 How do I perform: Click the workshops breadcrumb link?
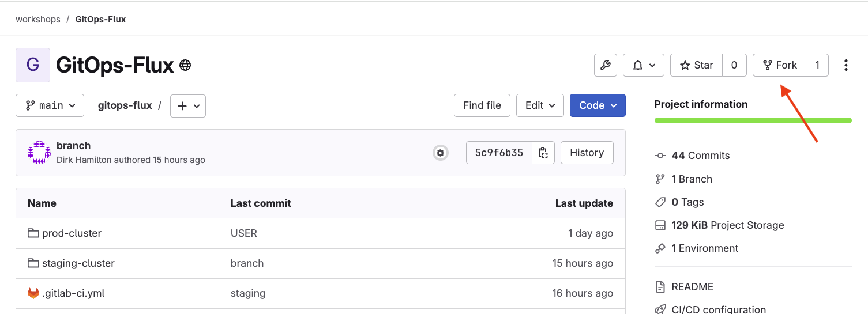(38, 19)
